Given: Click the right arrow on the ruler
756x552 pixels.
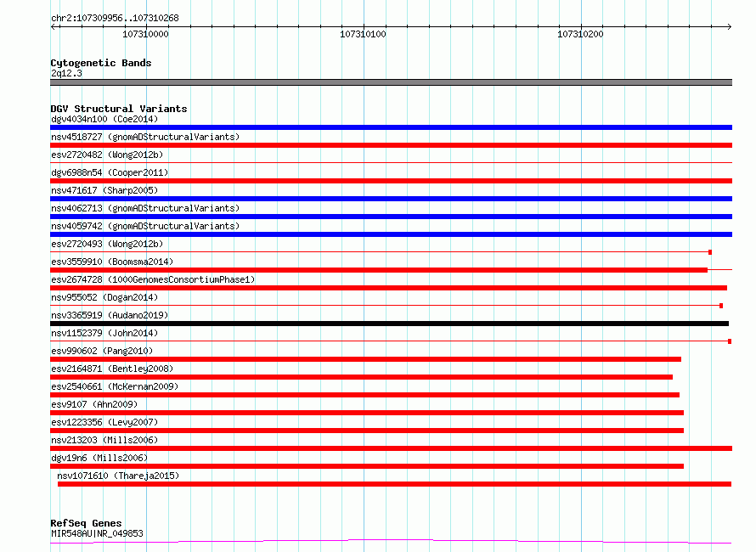Looking at the screenshot, I should (729, 26).
